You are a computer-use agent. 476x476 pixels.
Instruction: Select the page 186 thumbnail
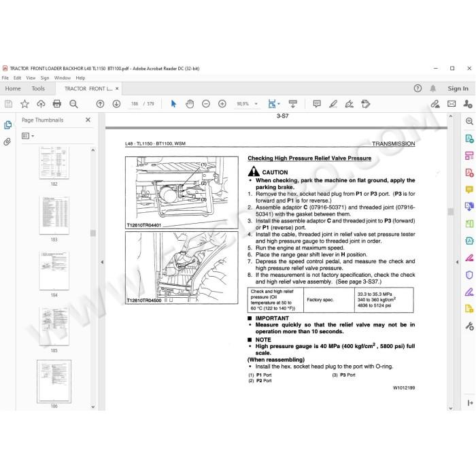pos(54,381)
